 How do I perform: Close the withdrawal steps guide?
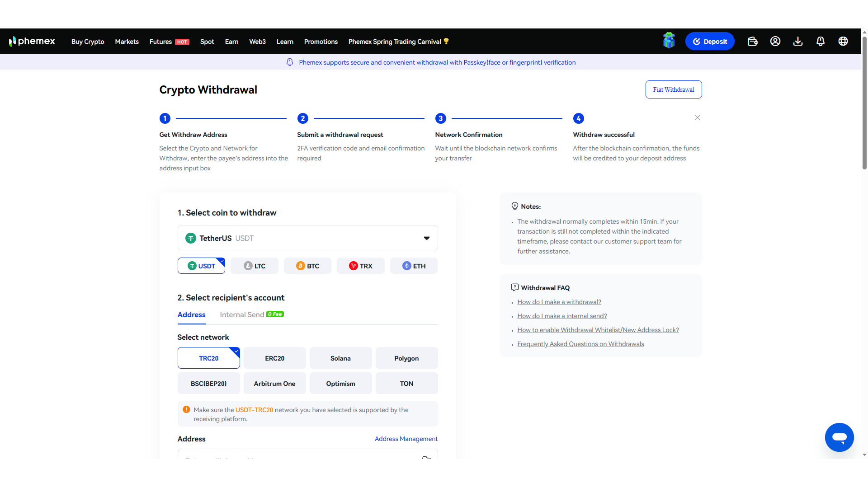[x=698, y=117]
